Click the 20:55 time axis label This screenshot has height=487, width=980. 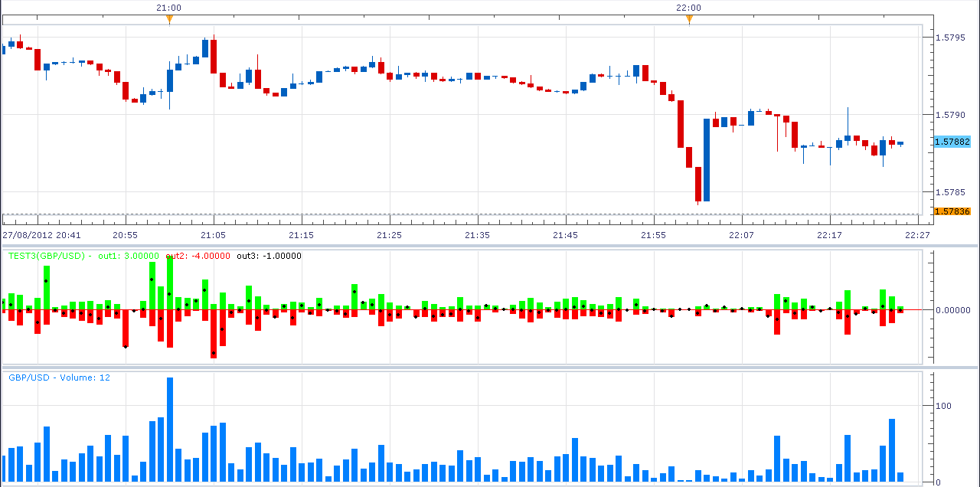126,235
